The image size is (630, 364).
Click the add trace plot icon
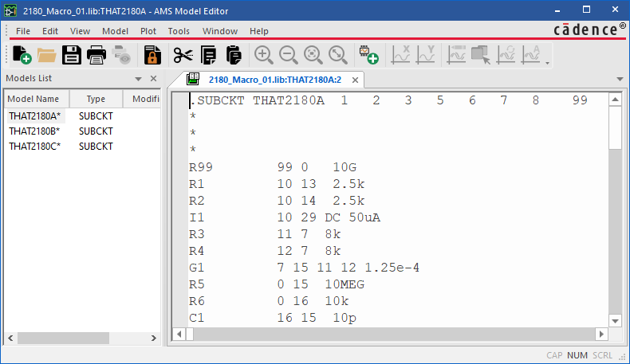coord(456,55)
